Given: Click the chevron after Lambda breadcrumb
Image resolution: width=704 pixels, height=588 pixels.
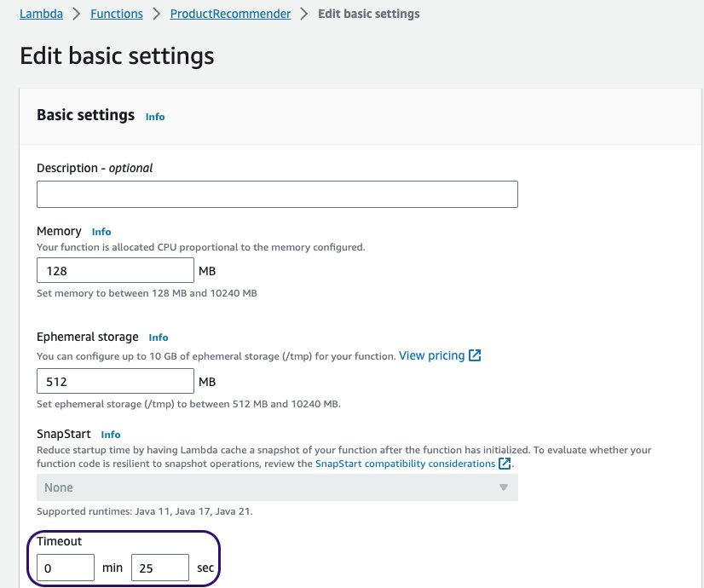Looking at the screenshot, I should click(77, 14).
